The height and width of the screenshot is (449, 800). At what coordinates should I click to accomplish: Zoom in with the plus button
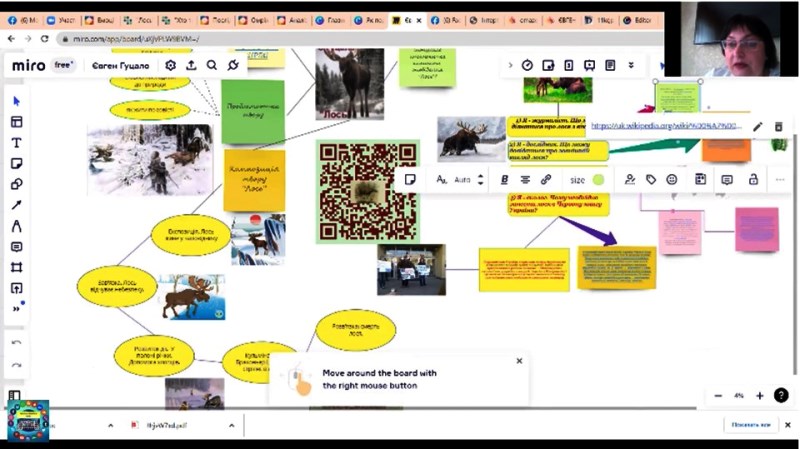760,395
